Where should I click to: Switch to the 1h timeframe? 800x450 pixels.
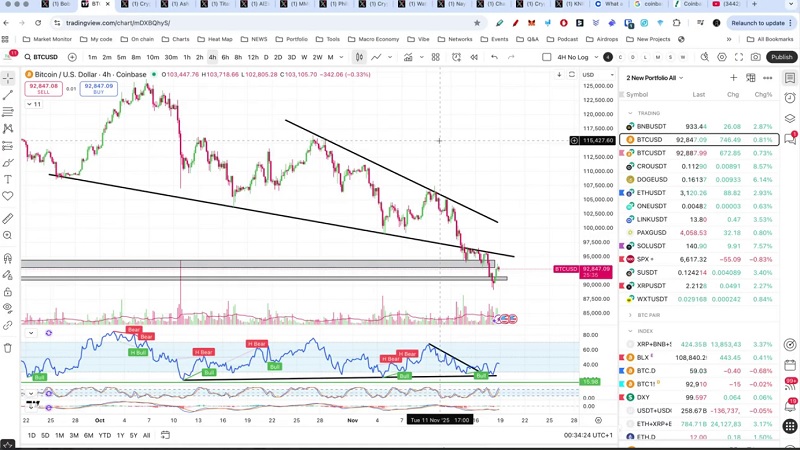186,57
